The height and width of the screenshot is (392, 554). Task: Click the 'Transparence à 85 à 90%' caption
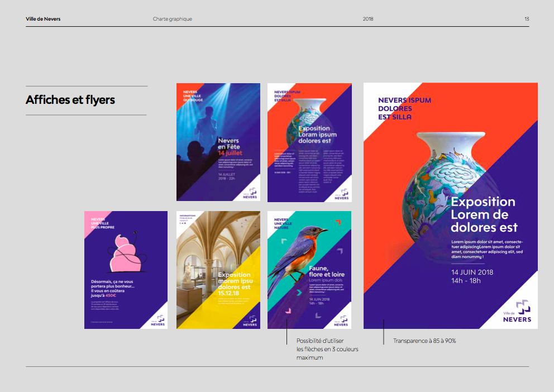(x=424, y=341)
